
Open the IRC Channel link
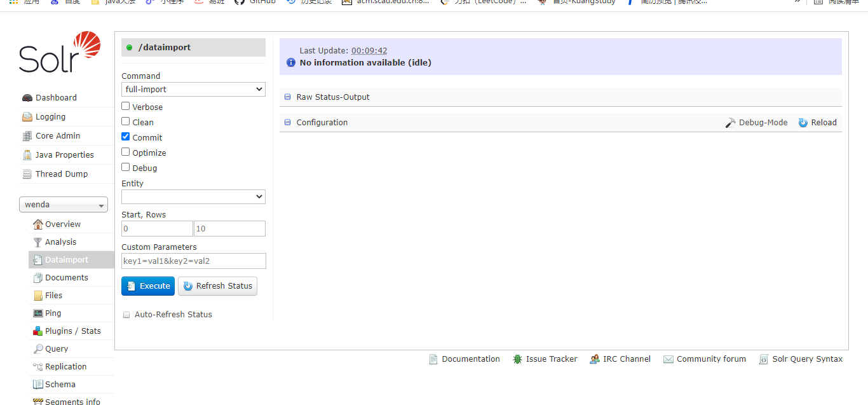[x=627, y=359]
